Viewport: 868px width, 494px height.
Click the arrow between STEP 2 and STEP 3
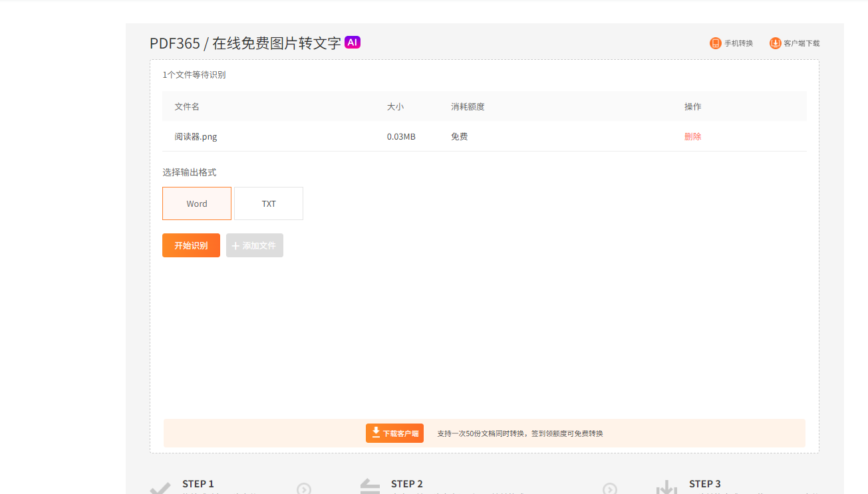click(x=610, y=489)
